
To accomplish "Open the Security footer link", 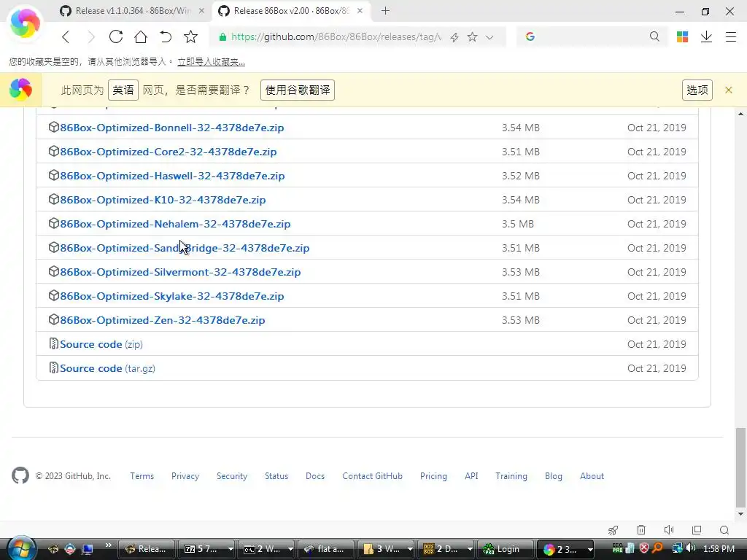I will 232,475.
